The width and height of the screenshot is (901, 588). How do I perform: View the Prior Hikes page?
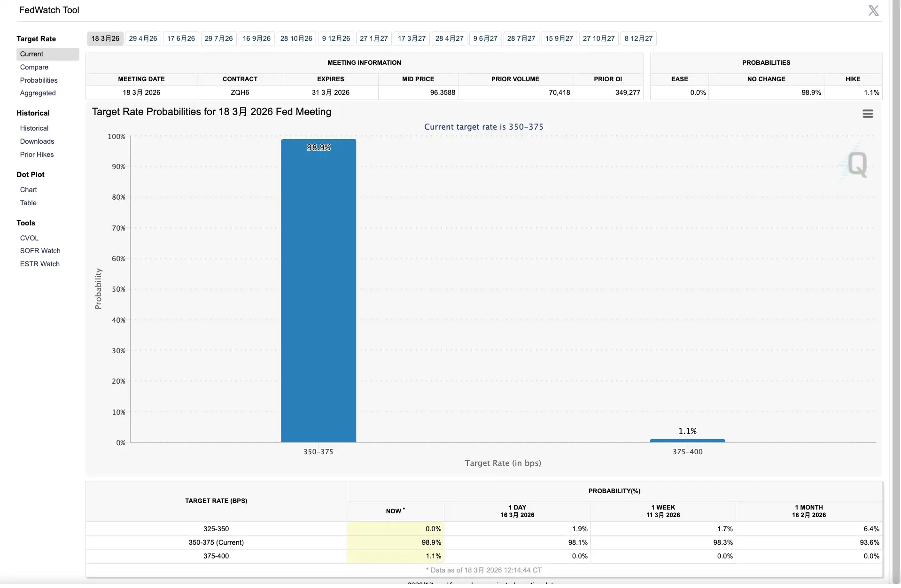tap(37, 155)
